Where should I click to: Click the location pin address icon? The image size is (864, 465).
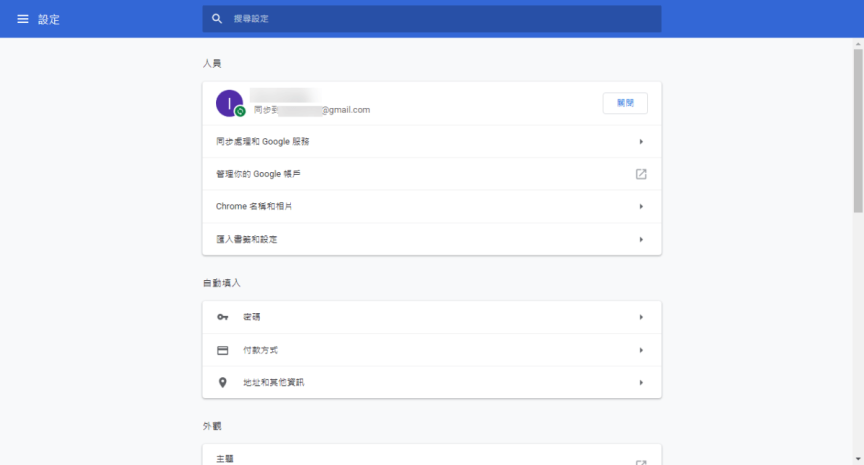[x=223, y=382]
